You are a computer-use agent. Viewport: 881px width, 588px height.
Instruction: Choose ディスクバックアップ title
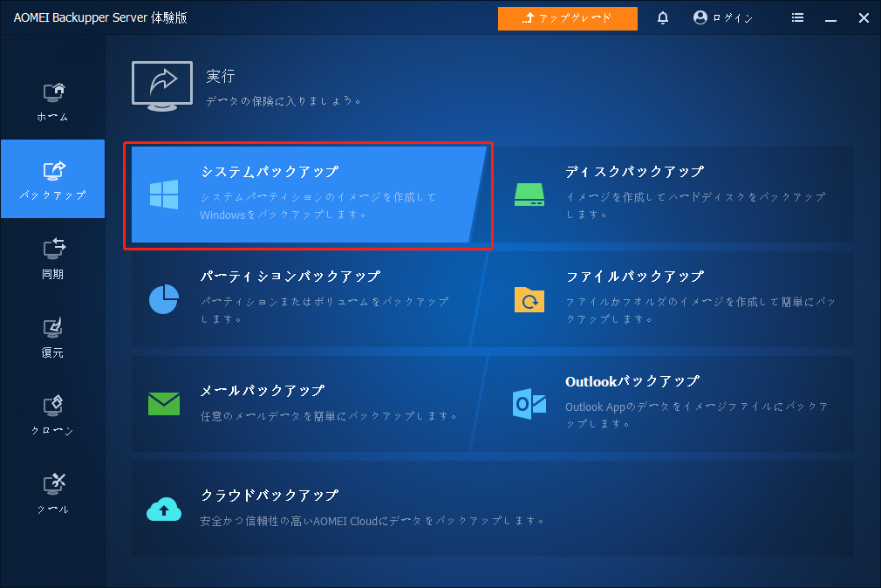[634, 172]
